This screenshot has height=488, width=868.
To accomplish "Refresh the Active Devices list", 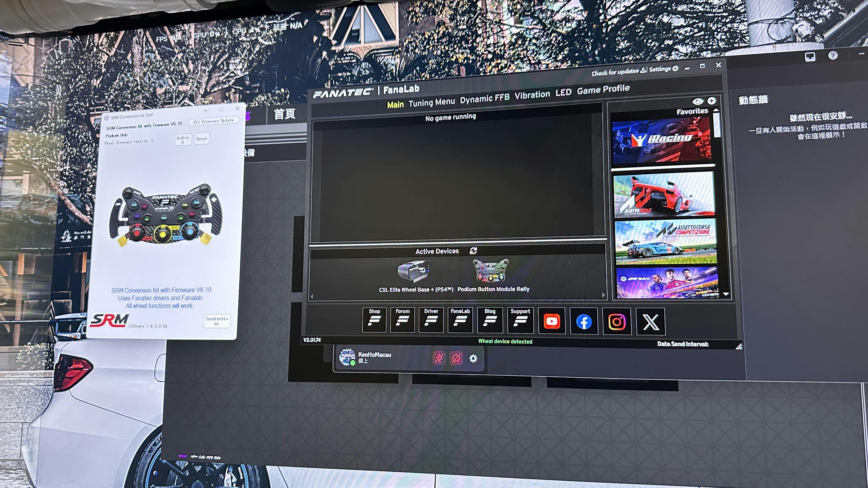I will [x=473, y=251].
